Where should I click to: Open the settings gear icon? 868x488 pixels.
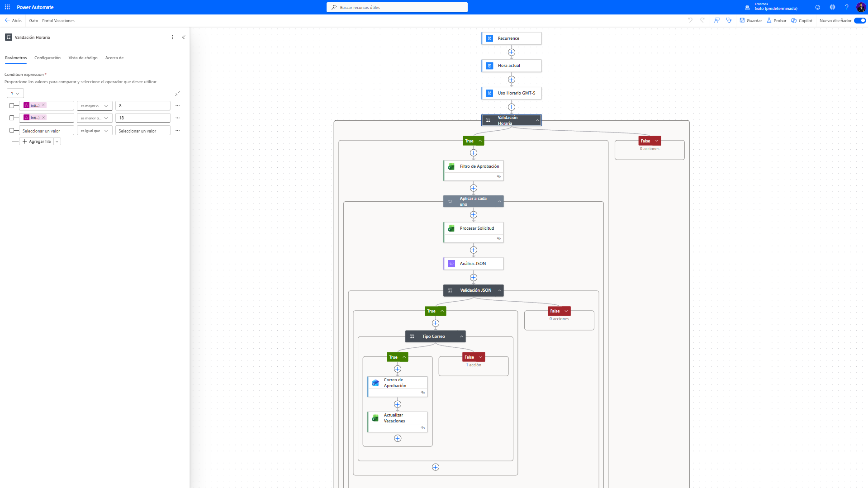coord(832,7)
